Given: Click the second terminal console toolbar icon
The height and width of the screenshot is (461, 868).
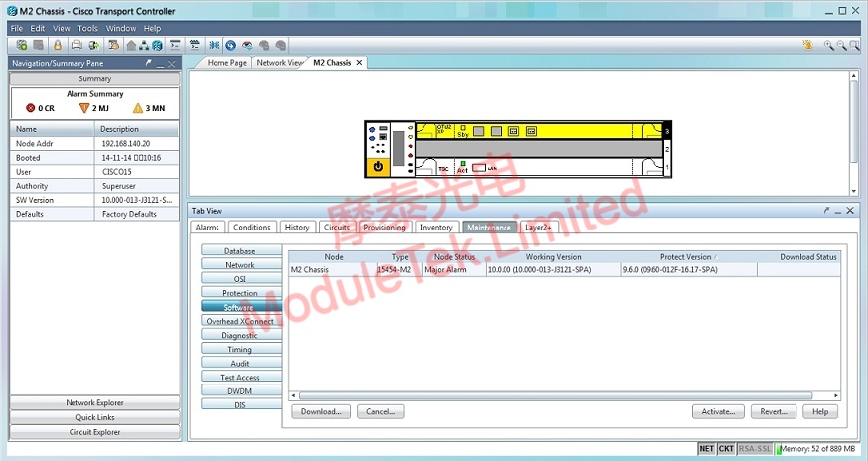Looking at the screenshot, I should [x=195, y=45].
